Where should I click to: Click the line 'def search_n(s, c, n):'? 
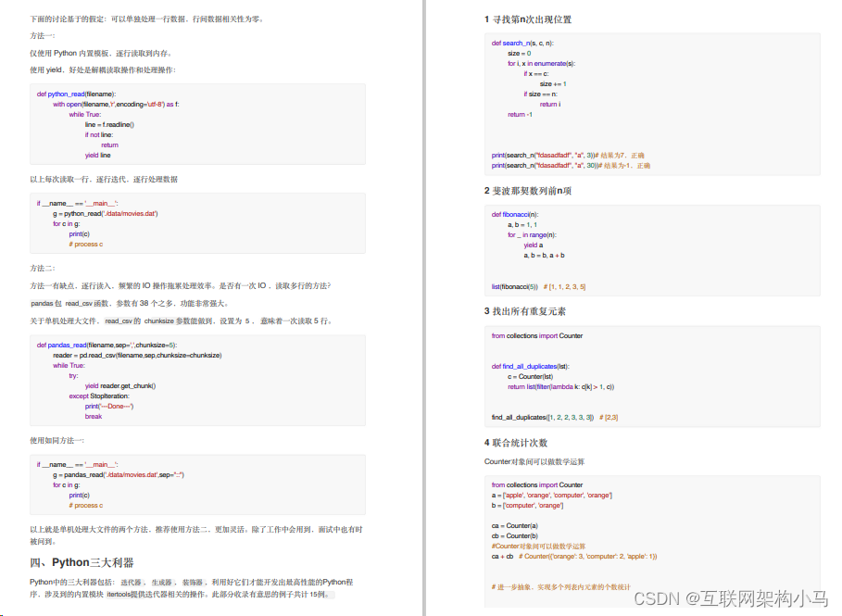click(522, 43)
